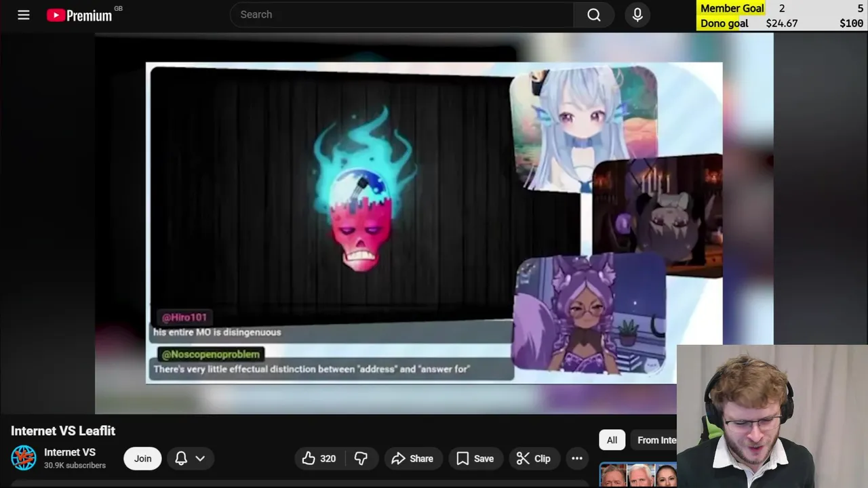868x488 pixels.
Task: Open the suggested video thumbnail with faces
Action: (637, 475)
